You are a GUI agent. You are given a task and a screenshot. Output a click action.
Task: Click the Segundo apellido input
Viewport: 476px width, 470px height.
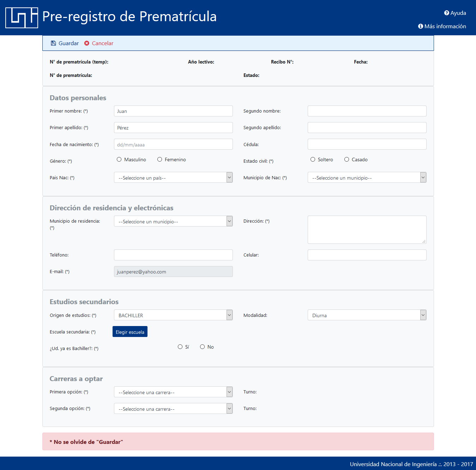[x=367, y=128]
